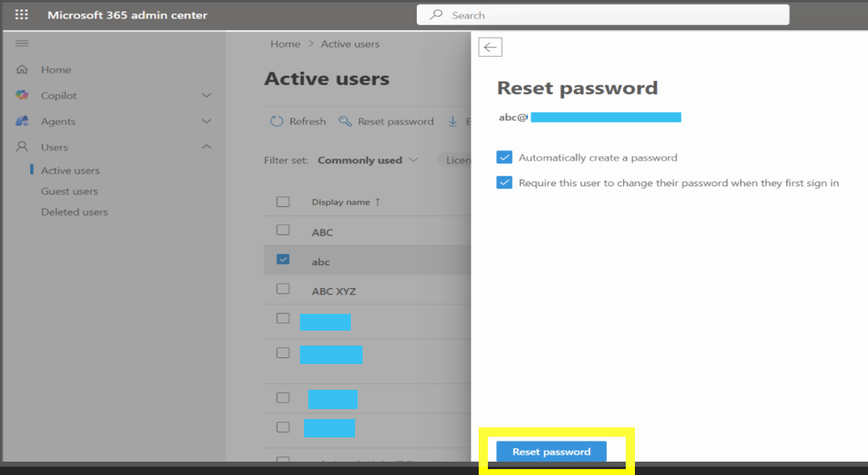
Task: Open Deleted users in sidebar
Action: [x=74, y=212]
